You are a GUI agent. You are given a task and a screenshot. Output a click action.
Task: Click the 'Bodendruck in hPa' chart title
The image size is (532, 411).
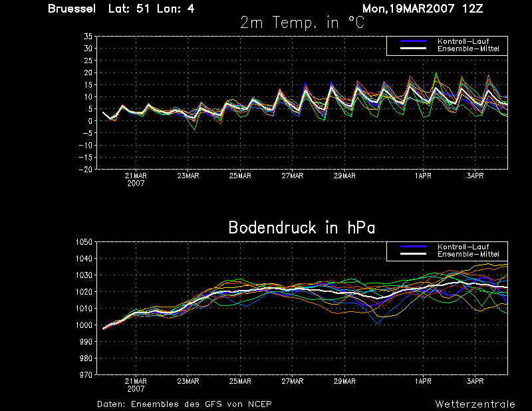(302, 227)
